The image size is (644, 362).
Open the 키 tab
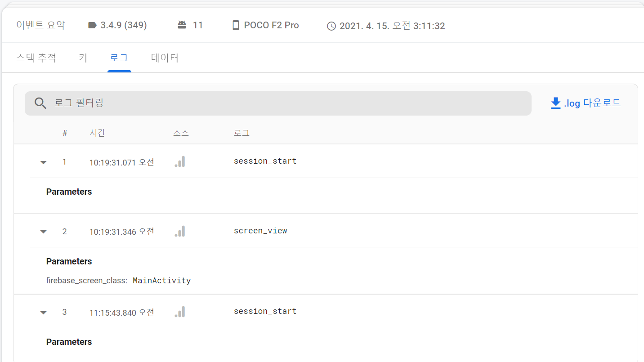83,58
